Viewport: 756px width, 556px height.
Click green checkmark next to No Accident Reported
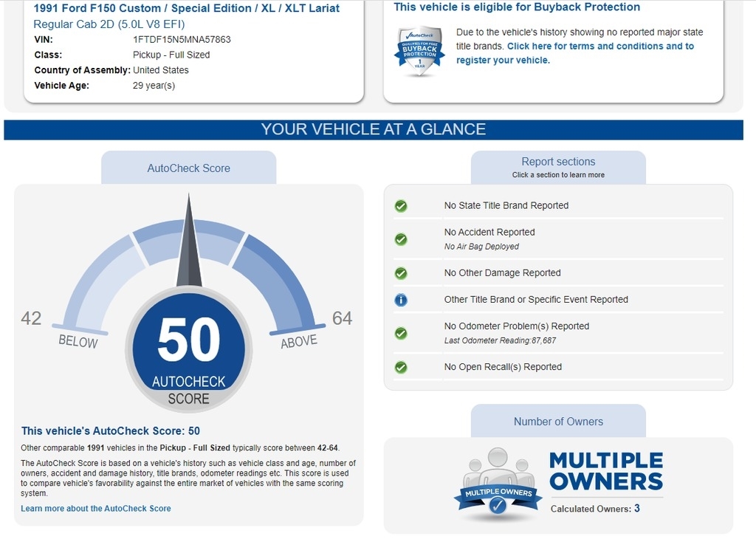click(401, 239)
